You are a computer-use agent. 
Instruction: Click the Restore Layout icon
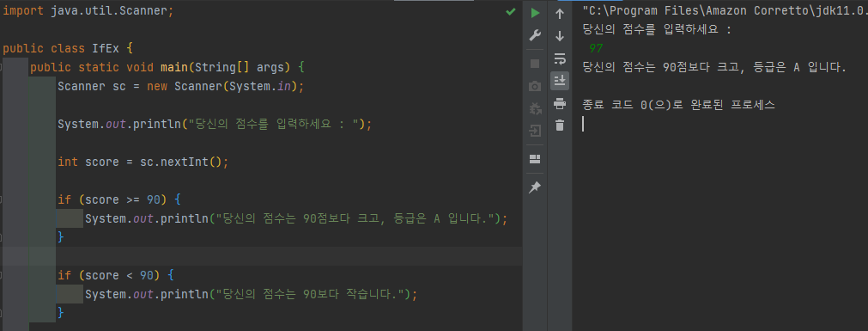click(535, 160)
